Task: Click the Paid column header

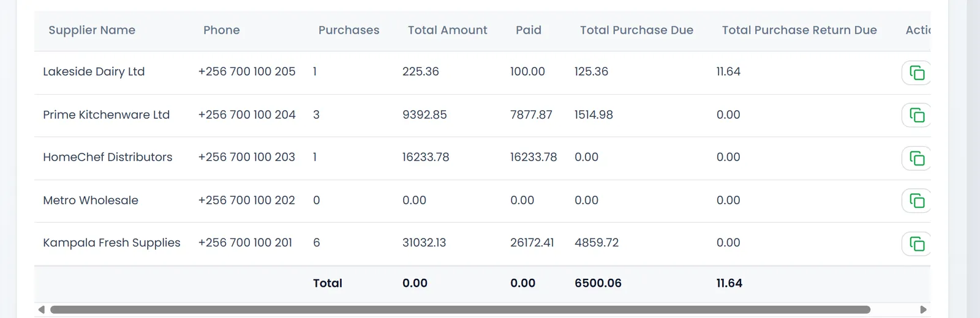Action: (x=529, y=30)
